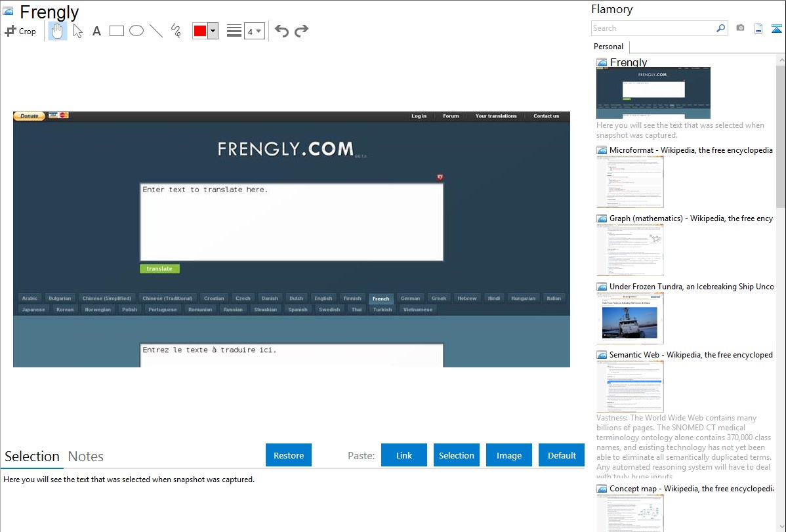Click the line thickness icon
The image size is (786, 532).
point(234,31)
